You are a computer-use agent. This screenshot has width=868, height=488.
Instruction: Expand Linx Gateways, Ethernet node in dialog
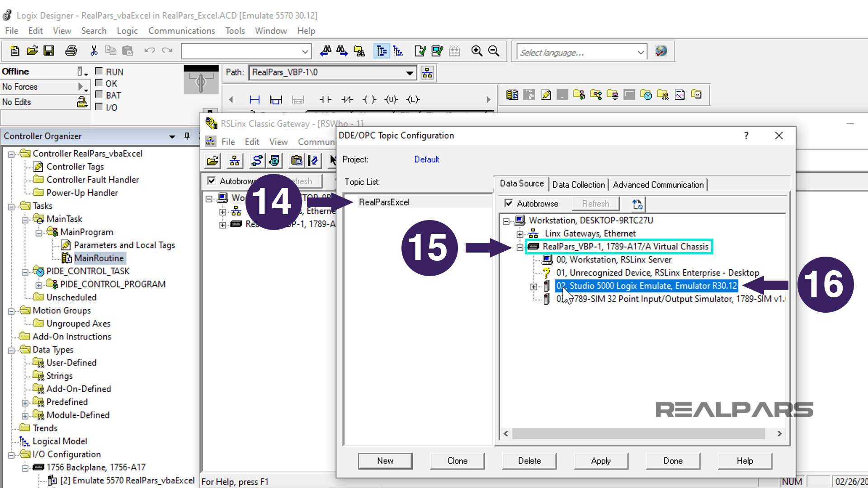(x=520, y=234)
